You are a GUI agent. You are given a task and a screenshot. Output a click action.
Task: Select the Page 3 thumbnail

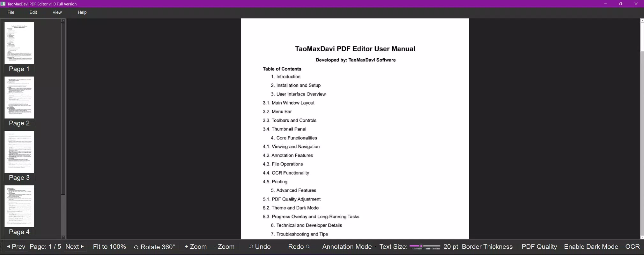[19, 156]
